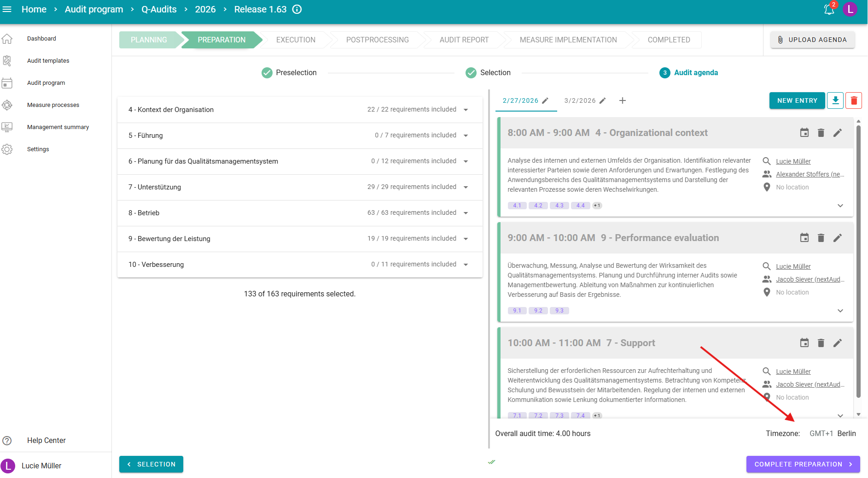Download the agenda via download icon
The width and height of the screenshot is (868, 478).
[835, 100]
